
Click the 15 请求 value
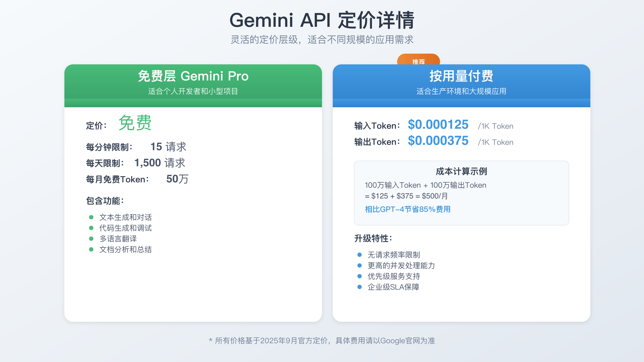[168, 147]
